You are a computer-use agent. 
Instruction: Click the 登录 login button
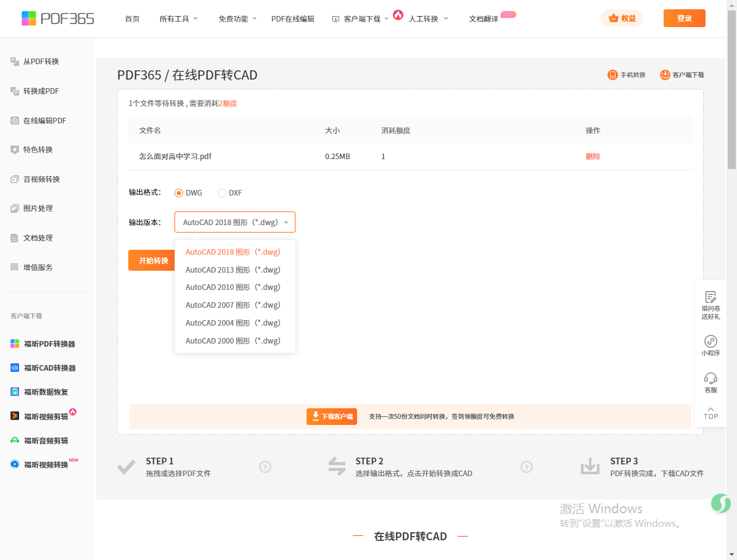tap(685, 19)
